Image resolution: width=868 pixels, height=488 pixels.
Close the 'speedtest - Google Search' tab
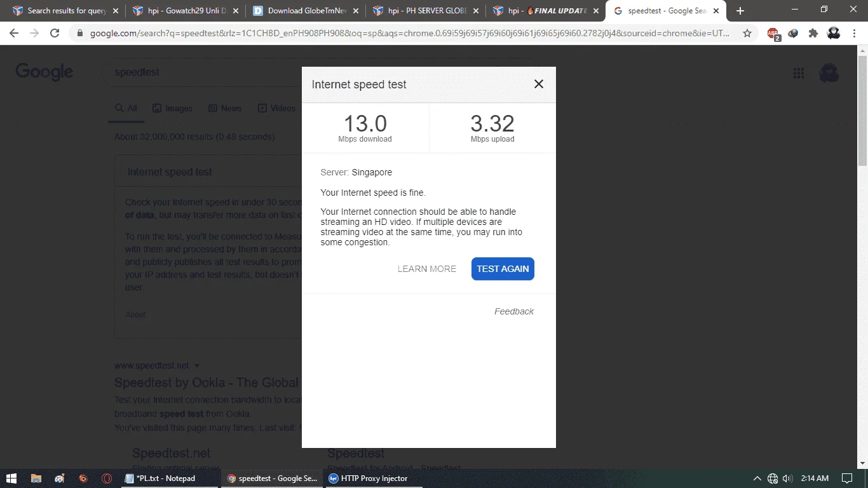coord(715,11)
